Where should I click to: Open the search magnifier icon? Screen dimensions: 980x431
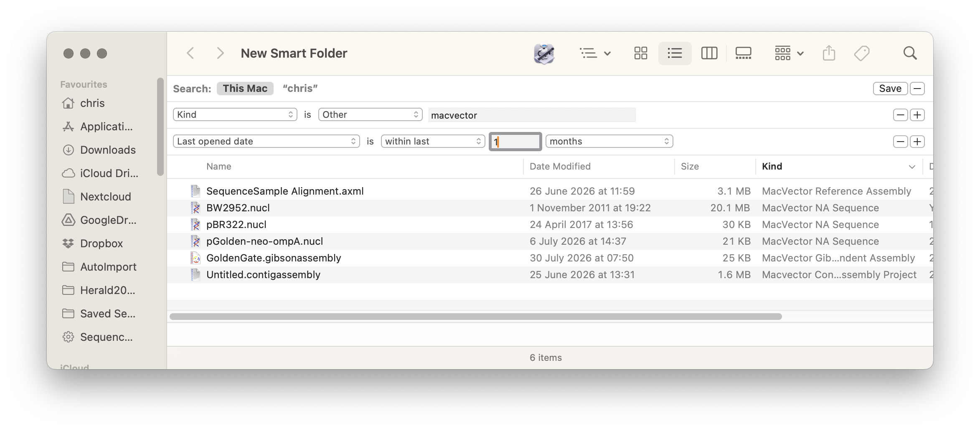tap(910, 53)
